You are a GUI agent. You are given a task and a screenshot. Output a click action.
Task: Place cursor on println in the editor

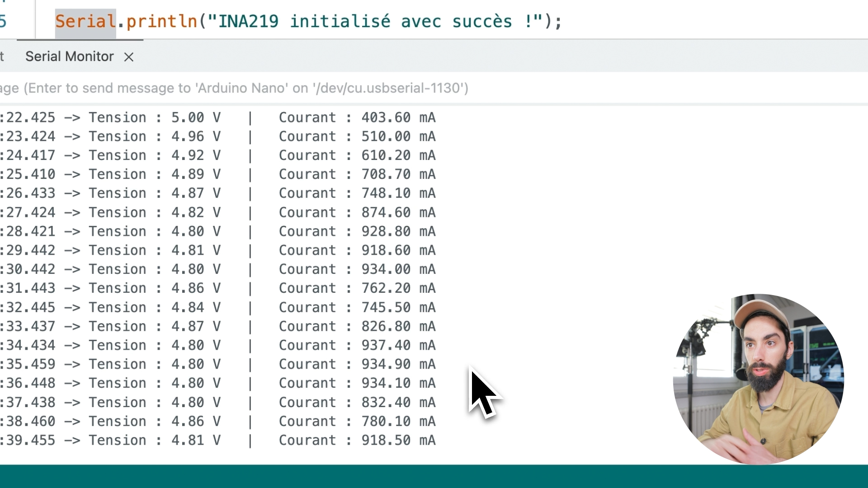click(x=161, y=21)
